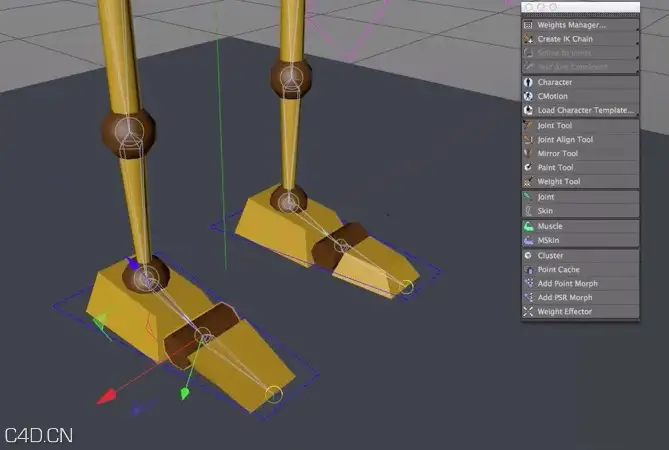Create a Cluster object
Viewport: 669px width, 450px height.
[580, 256]
